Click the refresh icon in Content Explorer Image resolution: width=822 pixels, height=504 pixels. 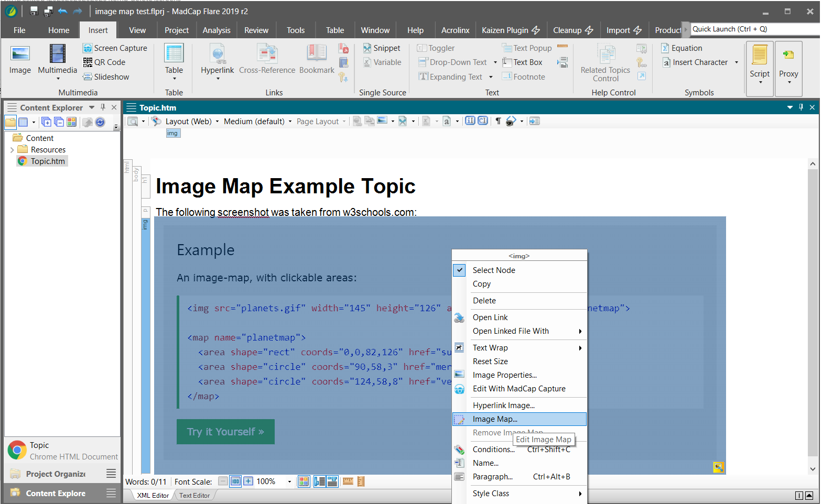[100, 122]
